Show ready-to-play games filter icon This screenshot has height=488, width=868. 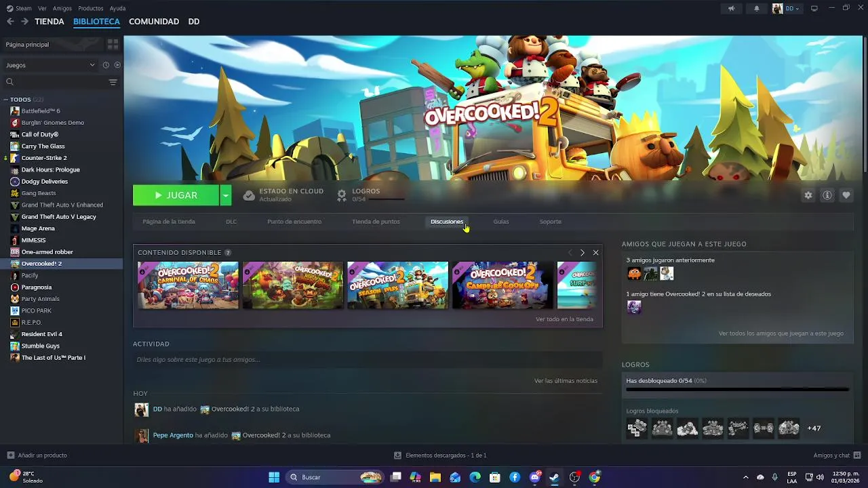pyautogui.click(x=117, y=65)
